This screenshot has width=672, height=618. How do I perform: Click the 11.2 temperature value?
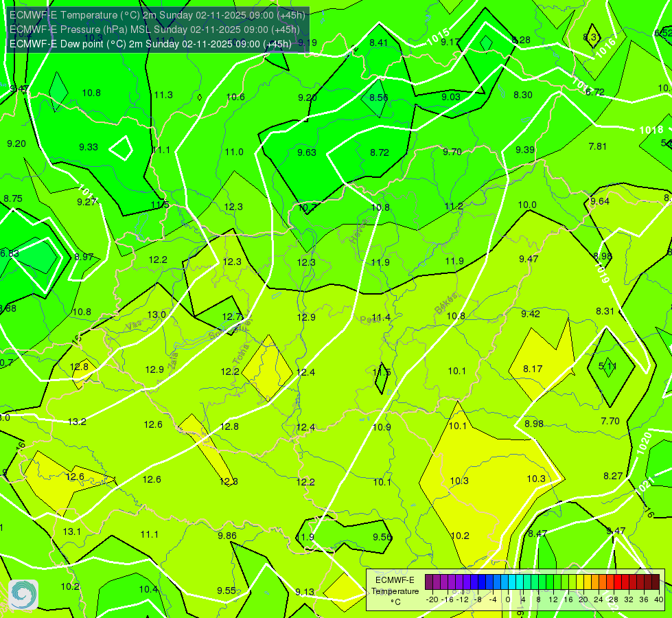pos(454,206)
